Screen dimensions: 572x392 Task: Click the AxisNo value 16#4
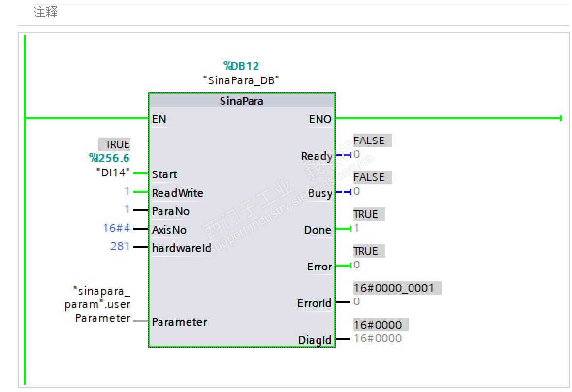(116, 228)
